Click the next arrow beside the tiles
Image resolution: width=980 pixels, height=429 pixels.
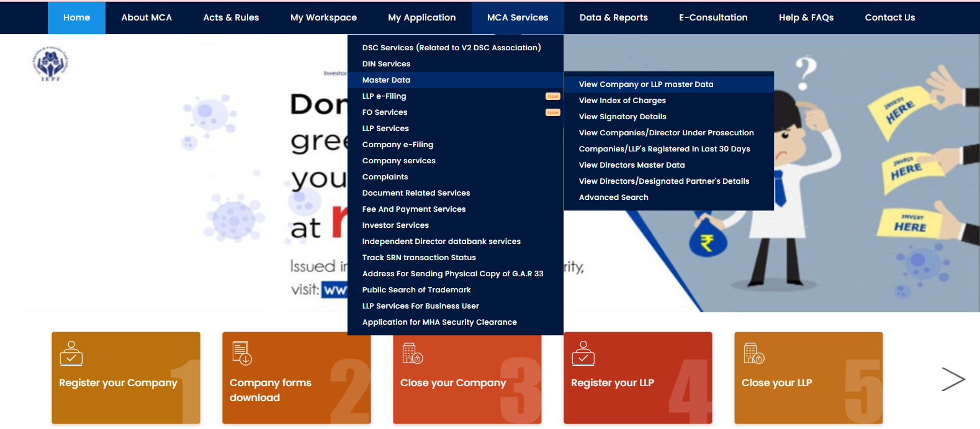click(x=953, y=379)
